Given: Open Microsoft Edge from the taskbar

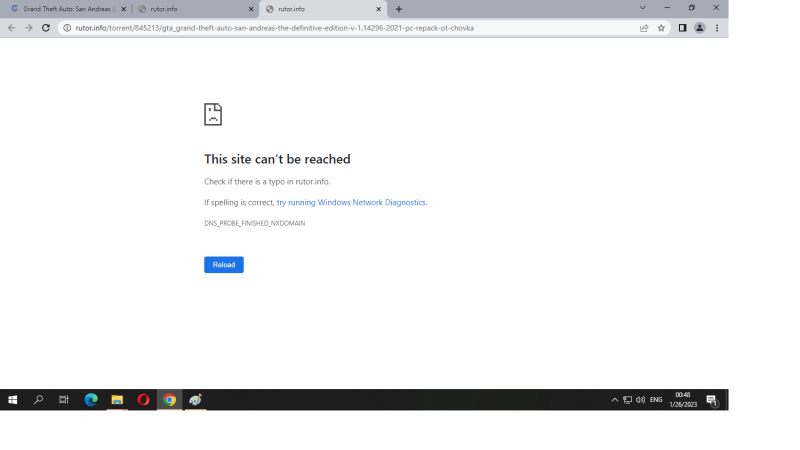Looking at the screenshot, I should [x=91, y=400].
